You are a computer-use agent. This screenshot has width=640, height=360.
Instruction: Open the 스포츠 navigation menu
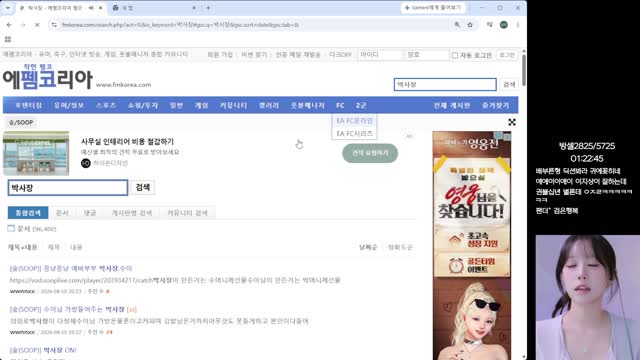(x=106, y=105)
